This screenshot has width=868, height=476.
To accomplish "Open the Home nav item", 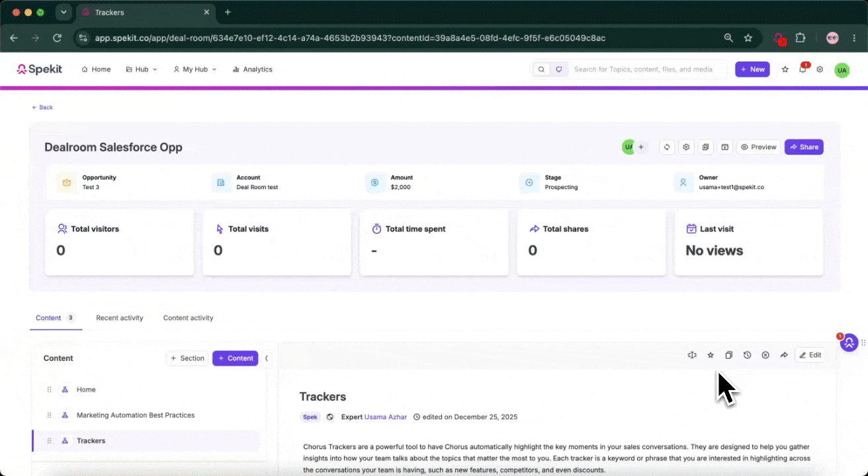I will pos(96,69).
